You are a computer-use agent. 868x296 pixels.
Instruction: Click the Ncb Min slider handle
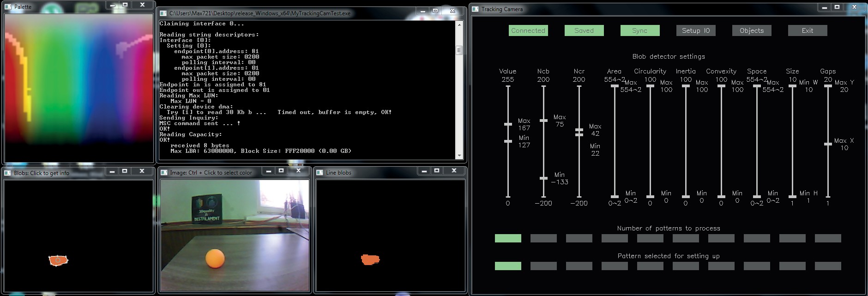tap(543, 178)
